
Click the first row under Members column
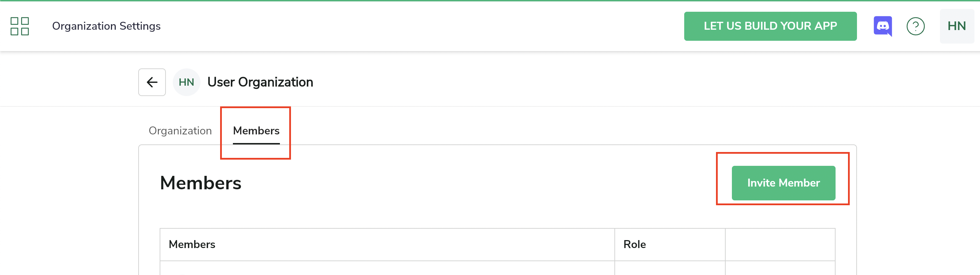[x=387, y=268]
